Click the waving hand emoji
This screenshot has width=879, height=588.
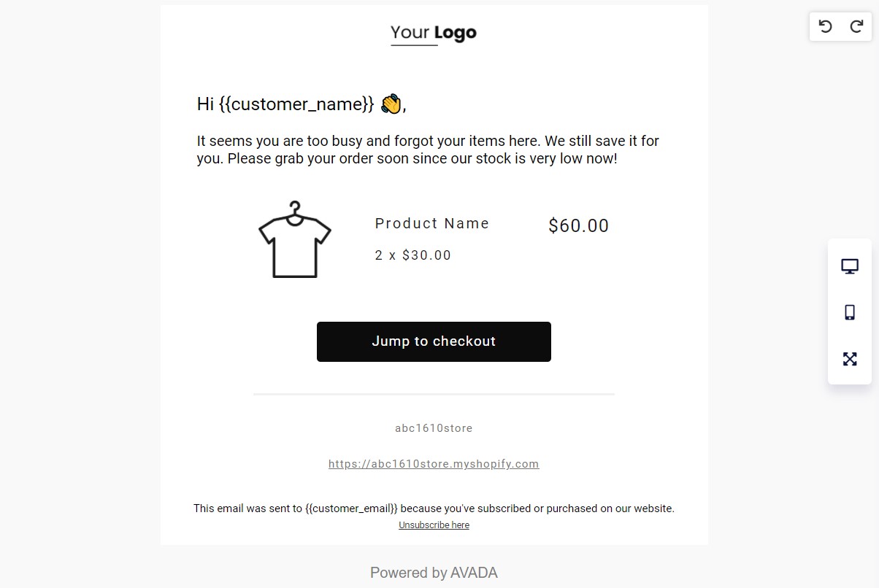(391, 104)
